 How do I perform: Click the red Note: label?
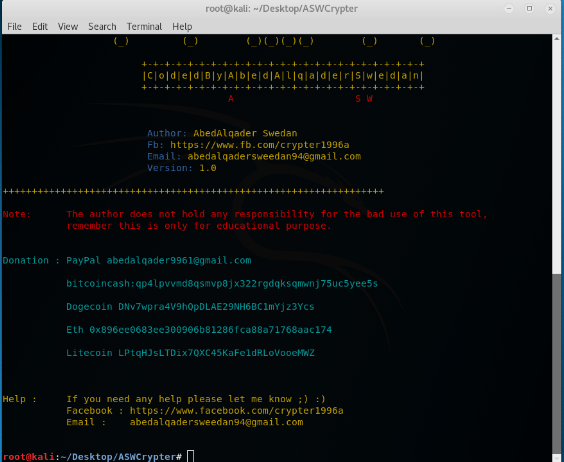coord(17,214)
